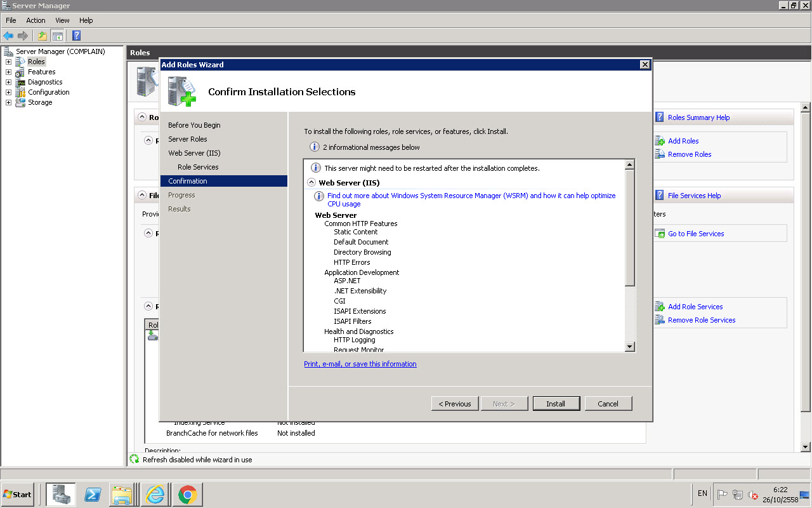Expand the Storage tree node

point(8,102)
